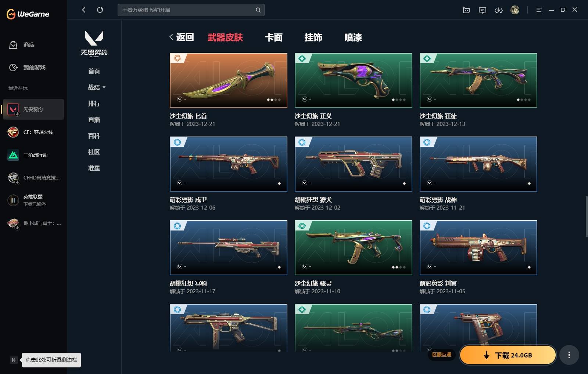Click the vertical scrollbar thumb
The image size is (588, 374).
coord(586,217)
